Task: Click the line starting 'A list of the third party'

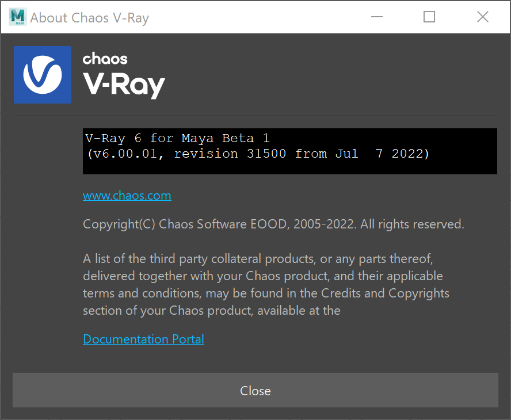Action: 258,259
